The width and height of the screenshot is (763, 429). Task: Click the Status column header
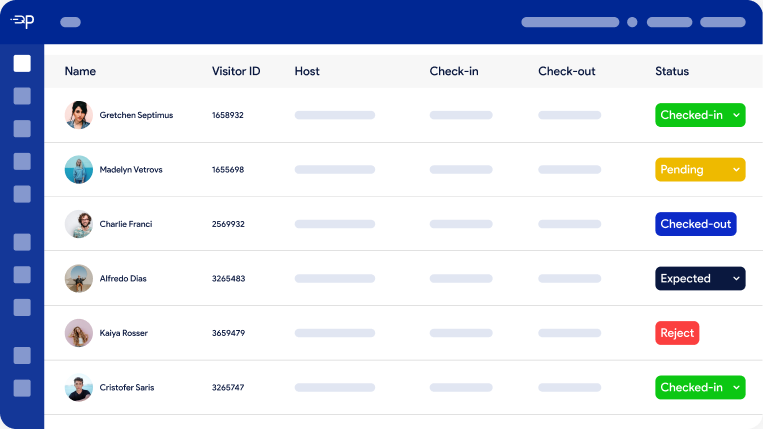pyautogui.click(x=672, y=72)
